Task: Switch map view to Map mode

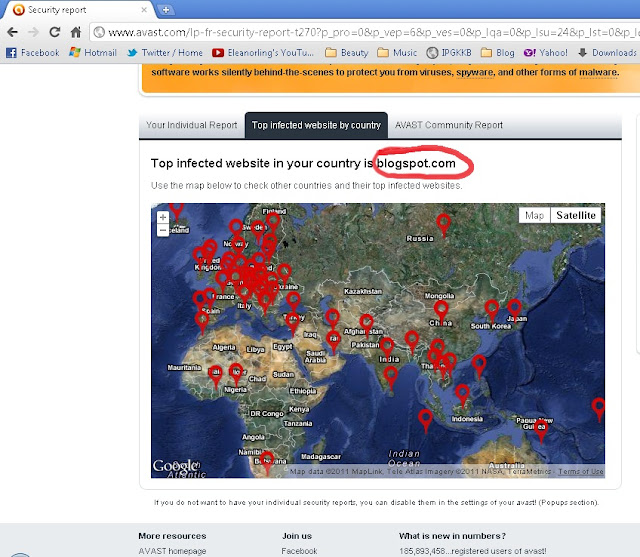Action: click(534, 215)
